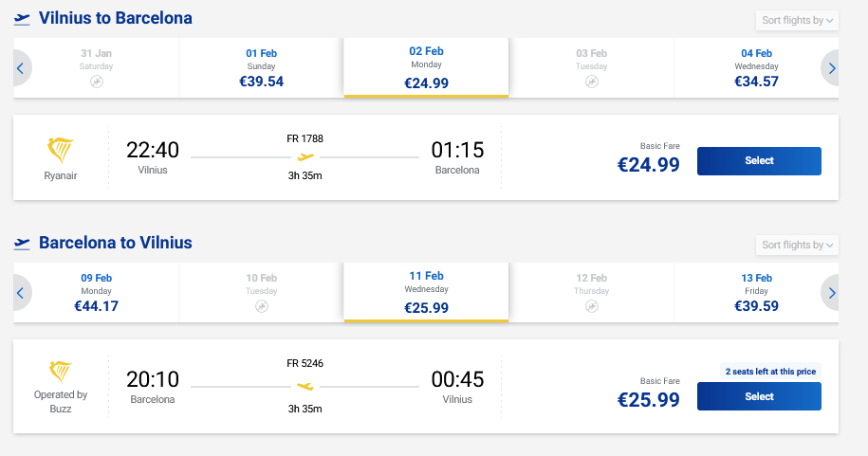The height and width of the screenshot is (456, 868).
Task: Open Sort flights by dropdown for outbound
Action: click(797, 20)
